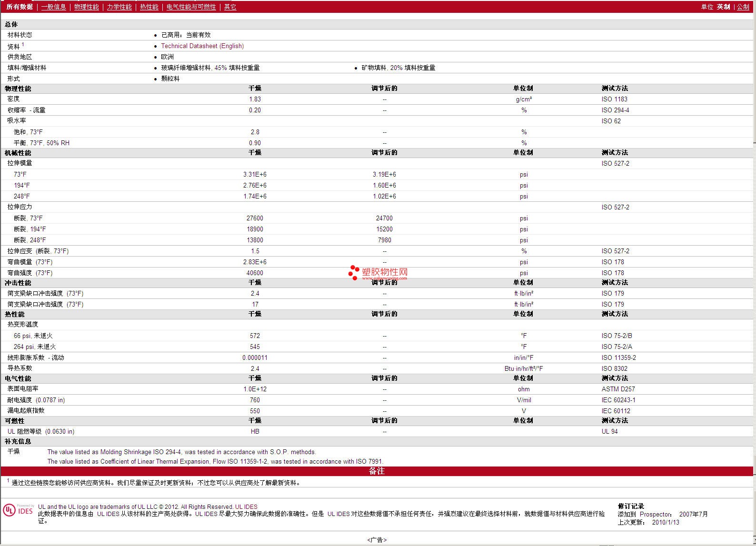Click tracking index value 550
This screenshot has width=756, height=546.
(x=255, y=411)
